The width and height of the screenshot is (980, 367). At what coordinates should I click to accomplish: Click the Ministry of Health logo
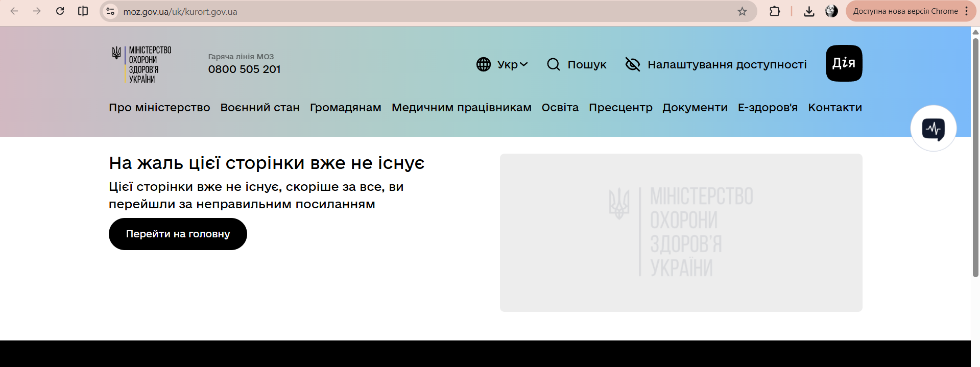click(x=141, y=64)
